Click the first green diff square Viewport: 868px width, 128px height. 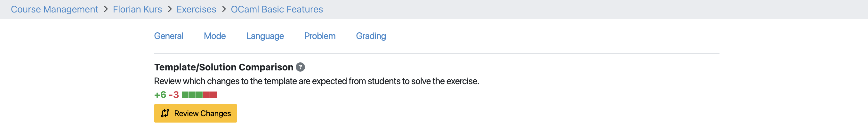pyautogui.click(x=185, y=95)
